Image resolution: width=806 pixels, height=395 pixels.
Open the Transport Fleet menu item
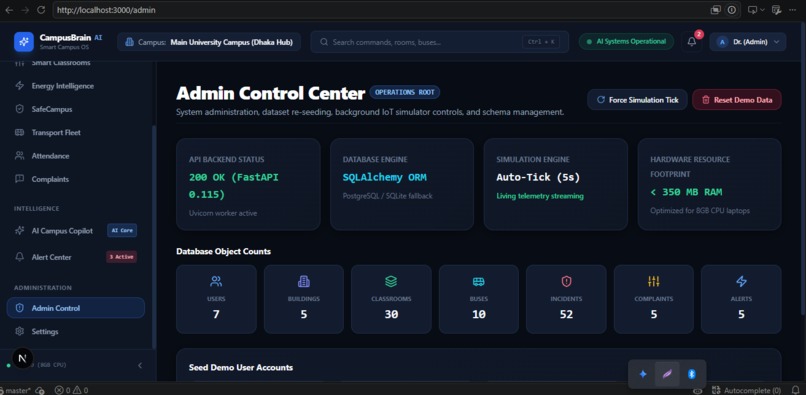point(76,133)
